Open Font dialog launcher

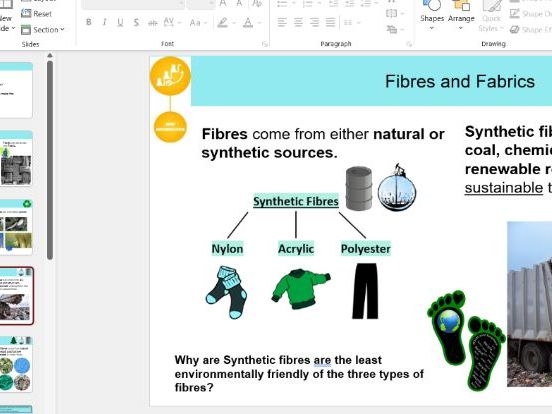[x=265, y=44]
